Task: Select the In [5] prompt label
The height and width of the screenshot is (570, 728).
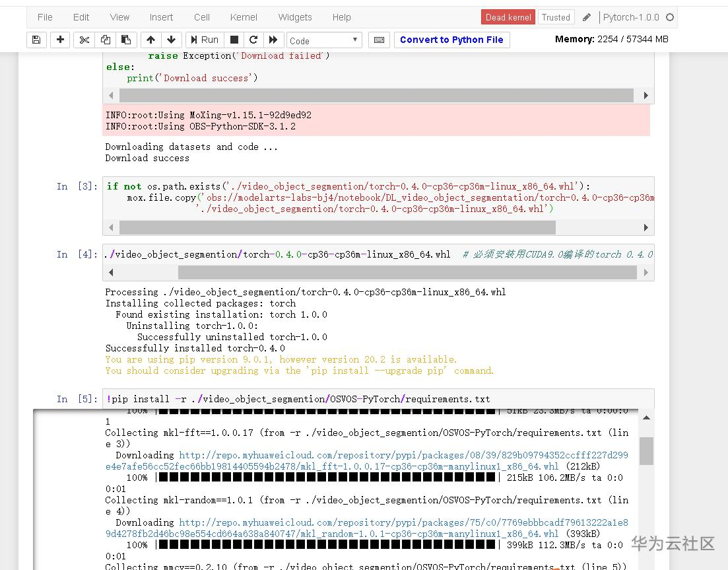Action: (x=77, y=398)
